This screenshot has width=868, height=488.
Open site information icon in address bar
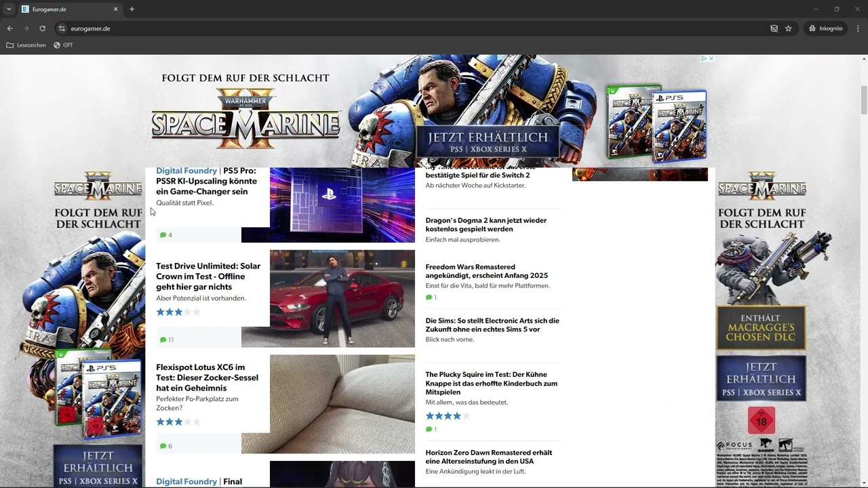[62, 28]
